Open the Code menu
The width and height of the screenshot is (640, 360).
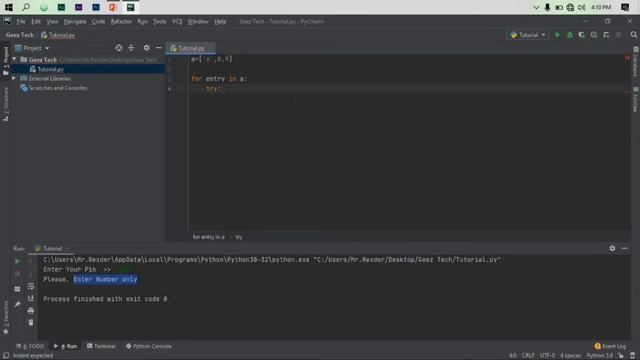(x=98, y=22)
